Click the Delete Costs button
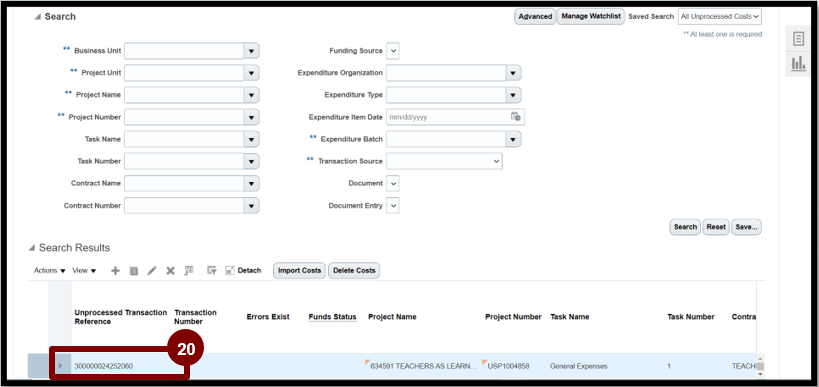Image resolution: width=819 pixels, height=387 pixels. tap(354, 271)
